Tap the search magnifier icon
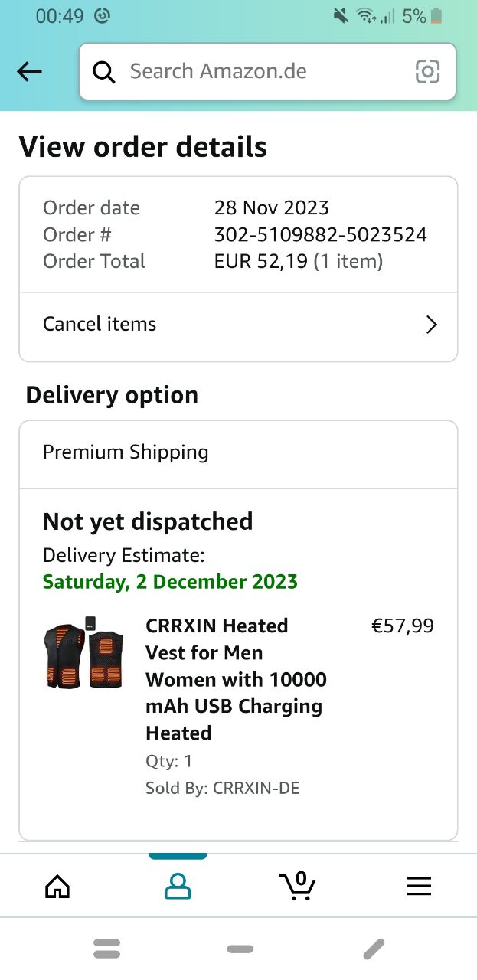This screenshot has height=980, width=477. tap(104, 72)
